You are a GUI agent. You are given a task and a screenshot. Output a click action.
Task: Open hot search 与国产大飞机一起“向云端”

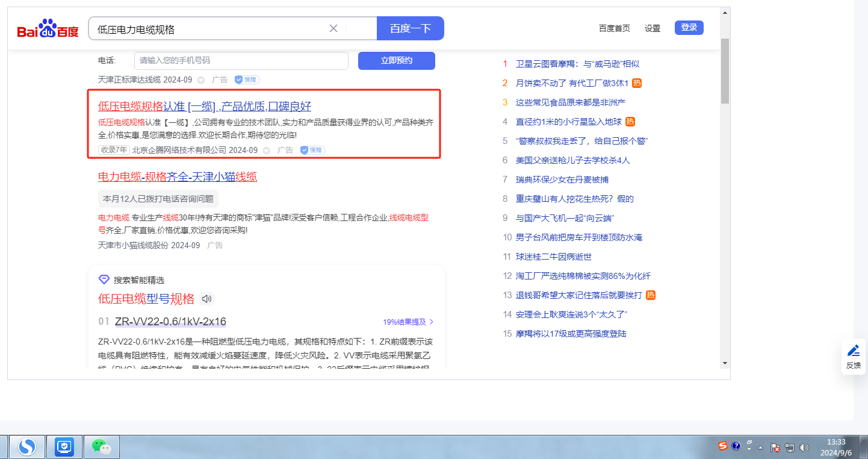[x=565, y=218]
